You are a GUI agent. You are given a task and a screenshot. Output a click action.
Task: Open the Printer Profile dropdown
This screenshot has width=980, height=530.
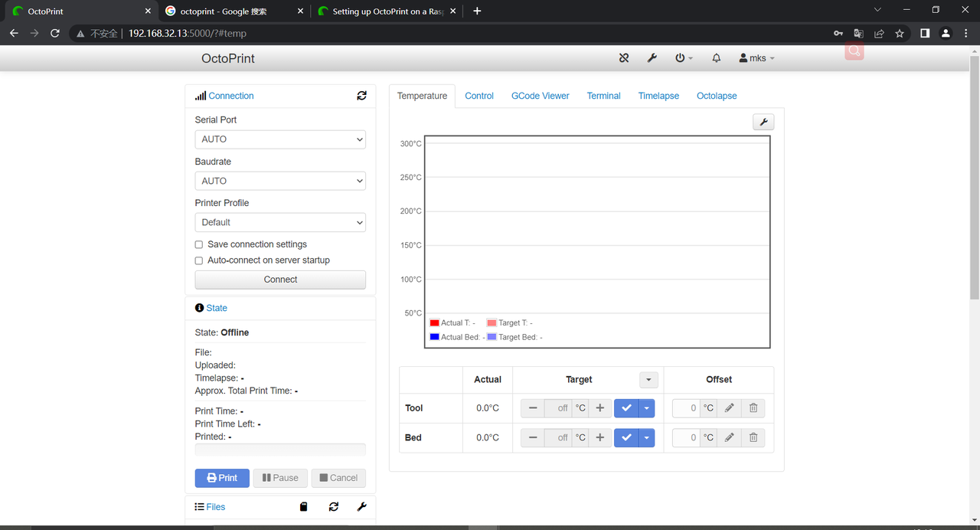280,222
